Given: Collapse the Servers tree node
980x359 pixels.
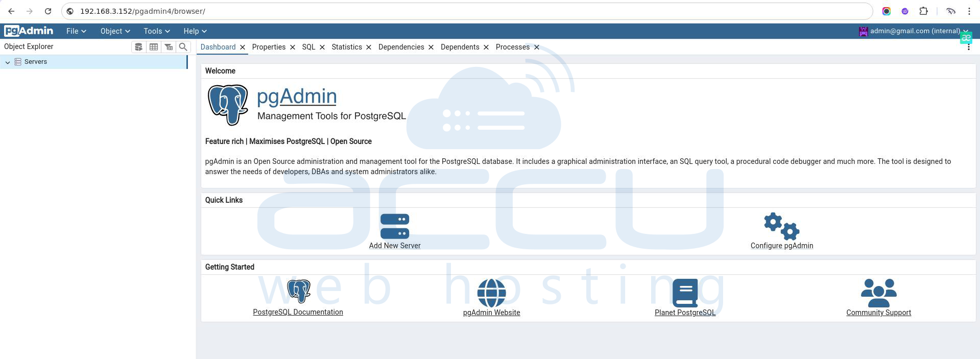Looking at the screenshot, I should coord(8,62).
